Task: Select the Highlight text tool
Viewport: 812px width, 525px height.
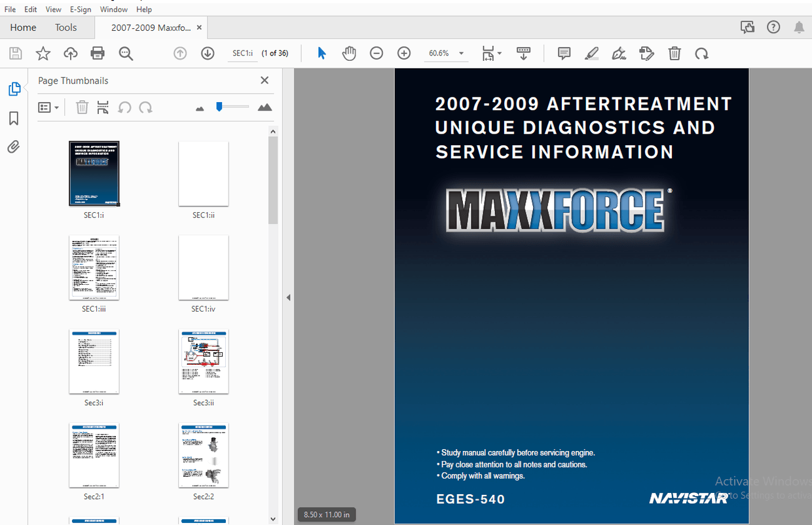Action: tap(591, 53)
